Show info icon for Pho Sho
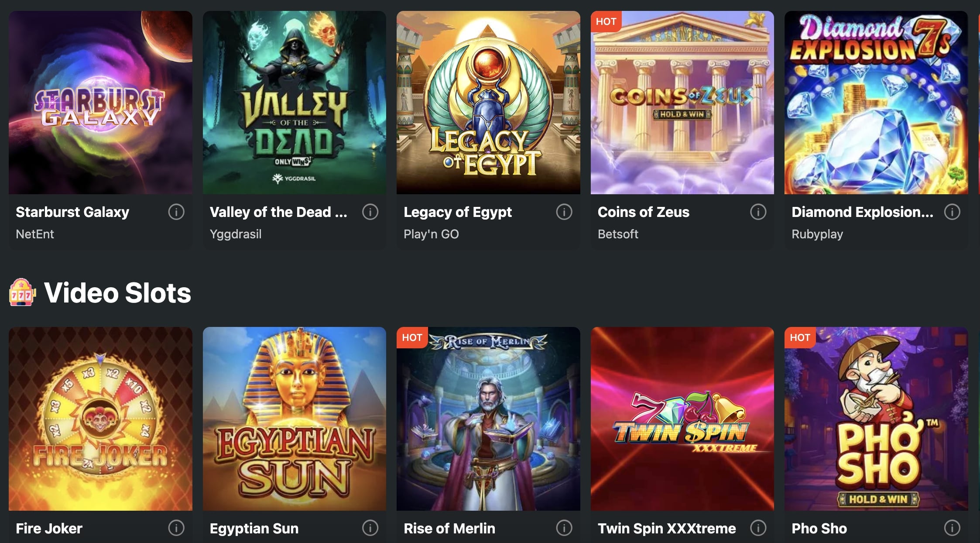The width and height of the screenshot is (980, 543). [x=952, y=528]
